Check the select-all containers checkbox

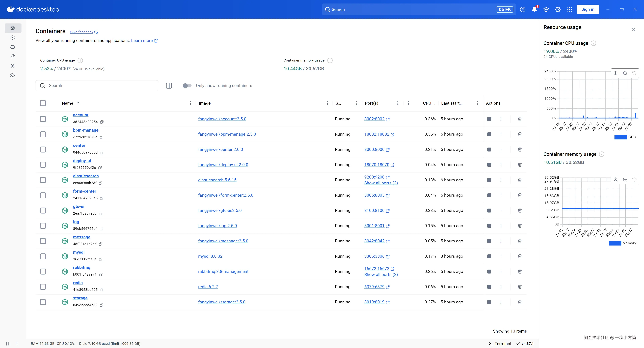point(43,103)
